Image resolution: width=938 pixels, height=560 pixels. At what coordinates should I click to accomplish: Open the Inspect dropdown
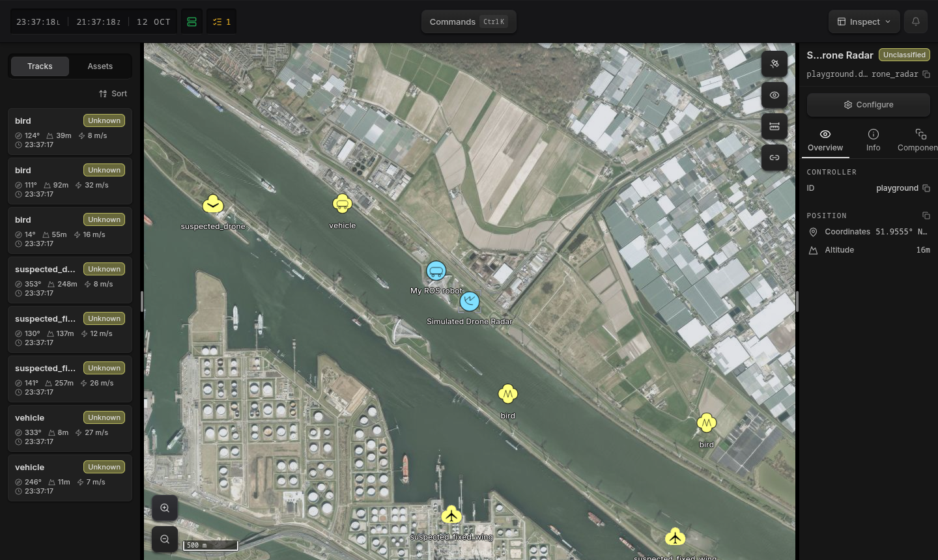pos(864,21)
